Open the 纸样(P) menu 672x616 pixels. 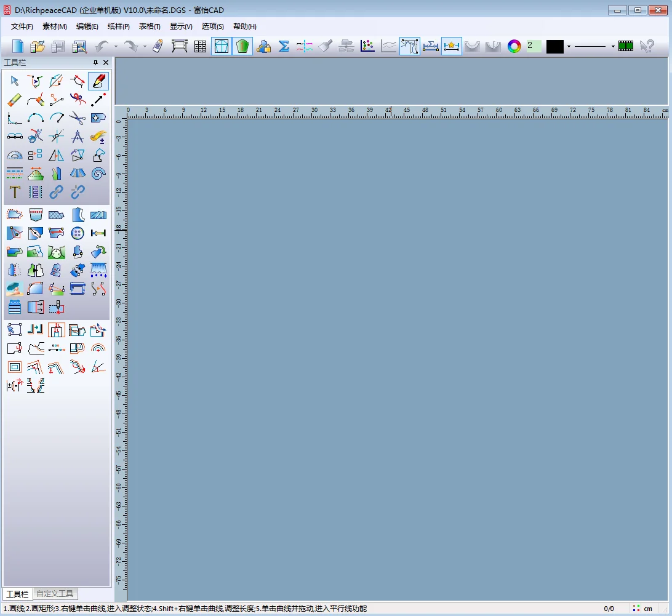(x=118, y=26)
